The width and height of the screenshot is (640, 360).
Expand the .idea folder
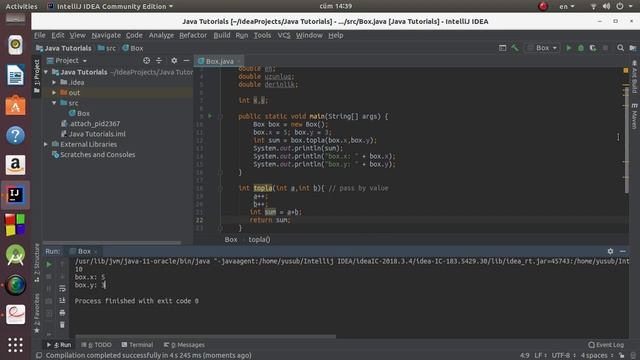pos(54,82)
